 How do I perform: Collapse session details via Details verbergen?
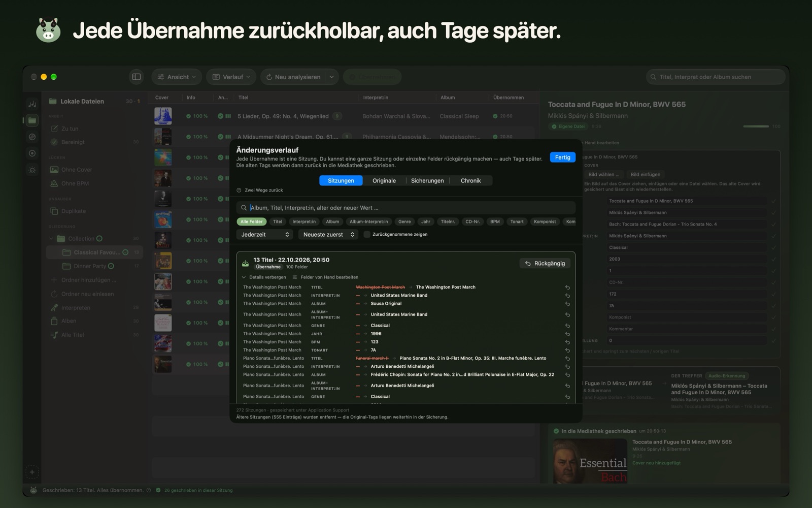(264, 277)
